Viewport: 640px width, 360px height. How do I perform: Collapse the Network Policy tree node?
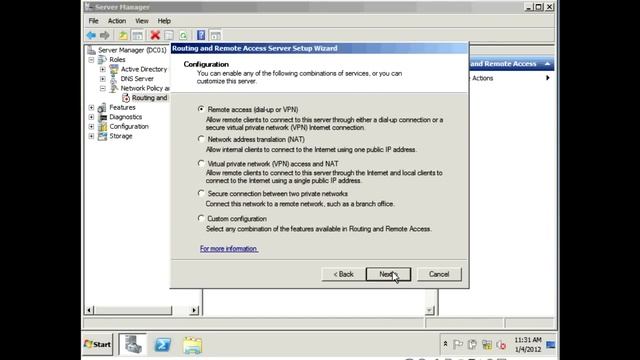[x=102, y=88]
